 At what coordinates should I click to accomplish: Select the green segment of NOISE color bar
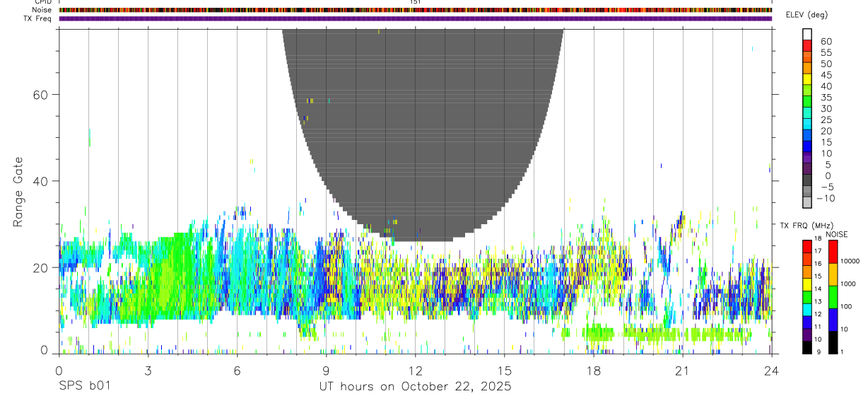[833, 297]
